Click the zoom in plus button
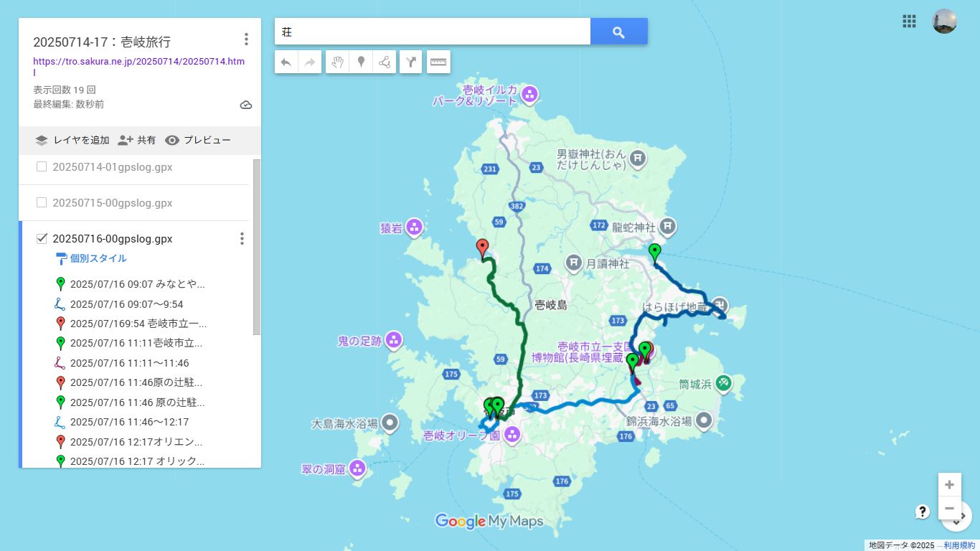The image size is (980, 551). click(949, 484)
